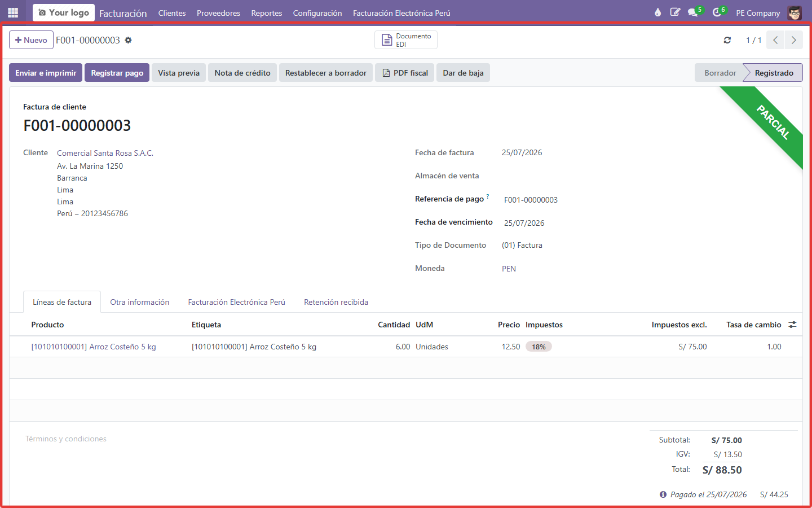The height and width of the screenshot is (508, 812).
Task: Click the Pagado el 25/07/2026 payment text
Action: (x=708, y=494)
